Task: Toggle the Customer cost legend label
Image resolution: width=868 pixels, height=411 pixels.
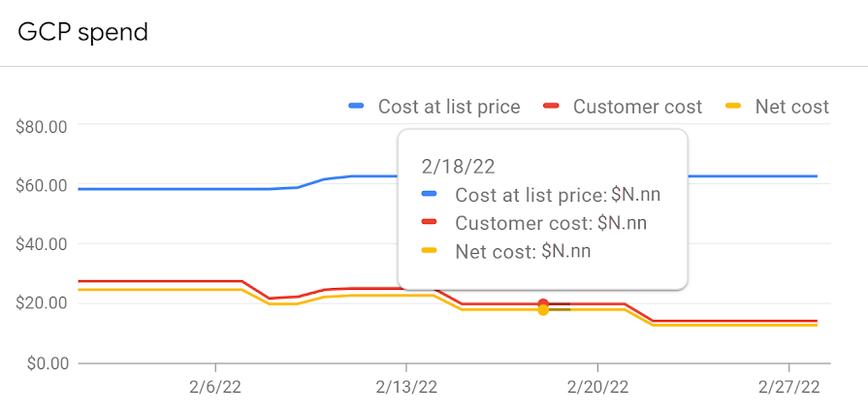Action: (637, 107)
